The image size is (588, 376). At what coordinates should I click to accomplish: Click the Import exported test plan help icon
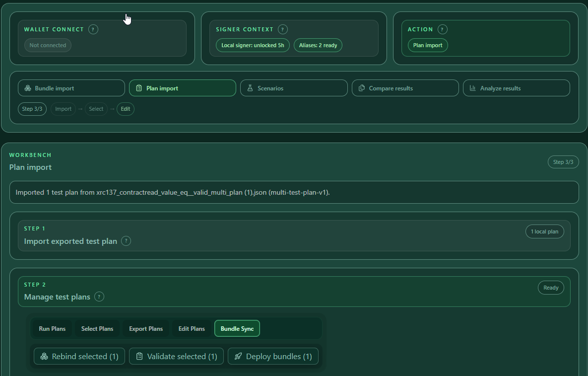pyautogui.click(x=126, y=241)
